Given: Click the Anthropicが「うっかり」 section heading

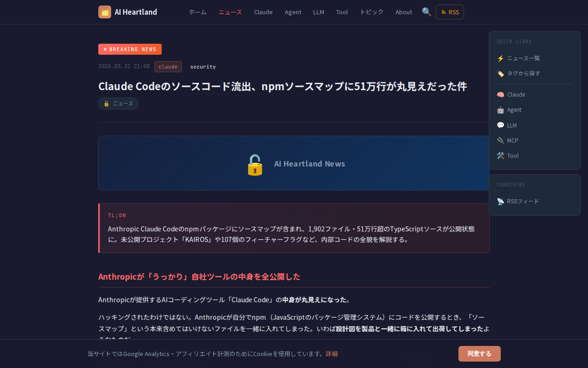Looking at the screenshot, I should [199, 276].
